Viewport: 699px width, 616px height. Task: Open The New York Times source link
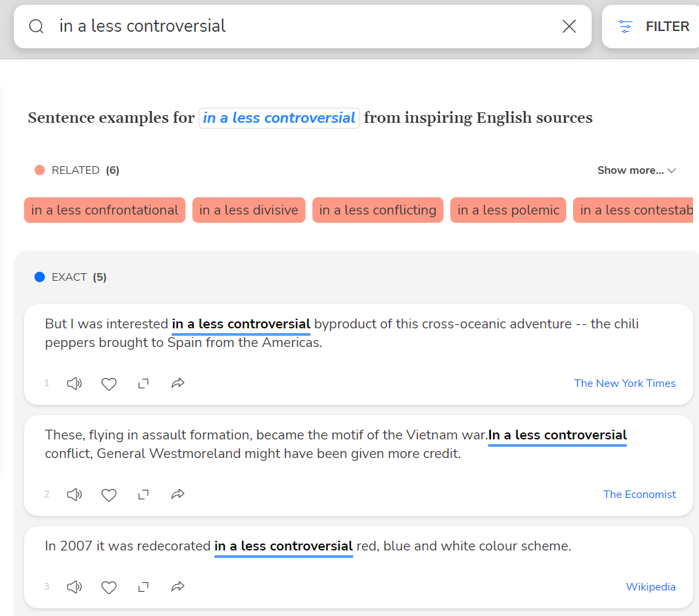click(x=624, y=383)
